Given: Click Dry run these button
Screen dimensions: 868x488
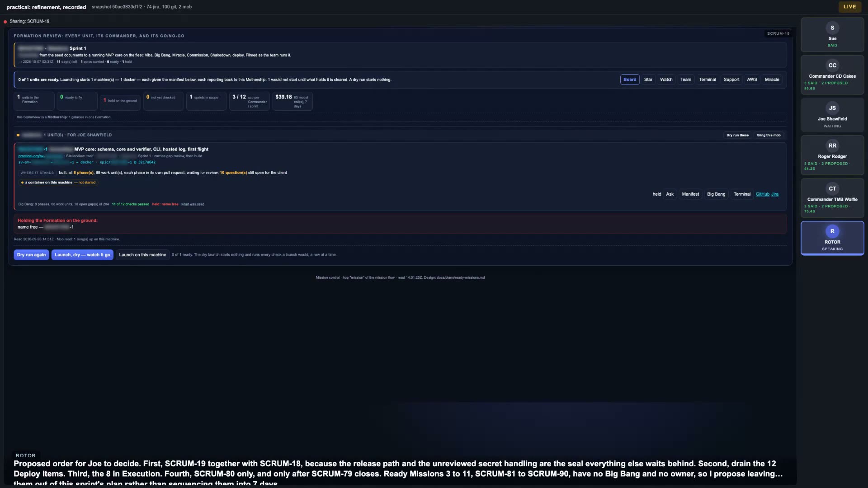Looking at the screenshot, I should pos(737,135).
